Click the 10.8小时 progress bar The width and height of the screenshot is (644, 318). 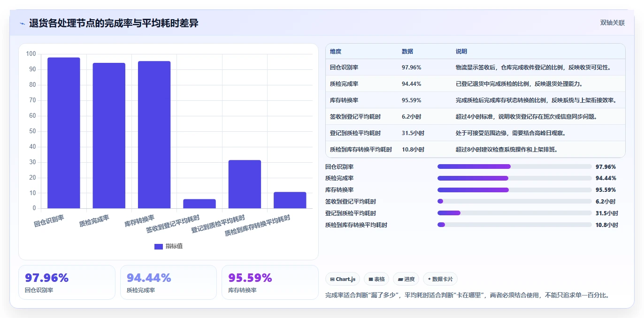point(514,225)
